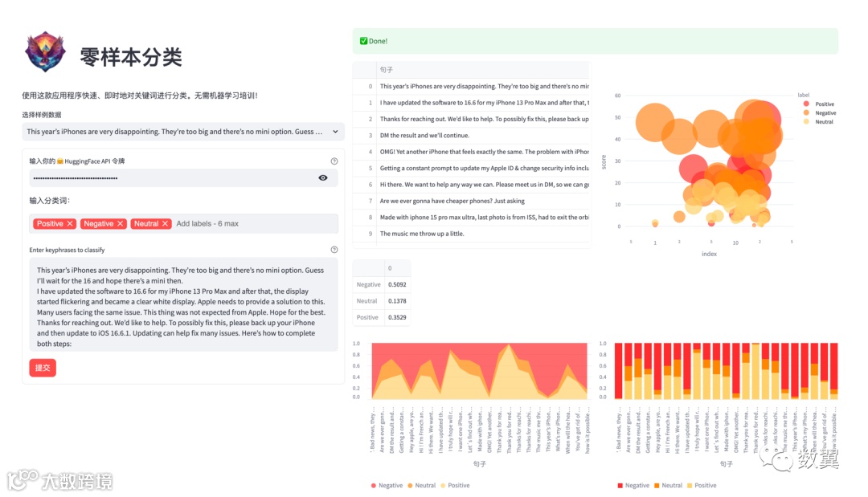Select row 'Made with iphone 15 pro max ultra'
The width and height of the screenshot is (868, 497).
472,218
